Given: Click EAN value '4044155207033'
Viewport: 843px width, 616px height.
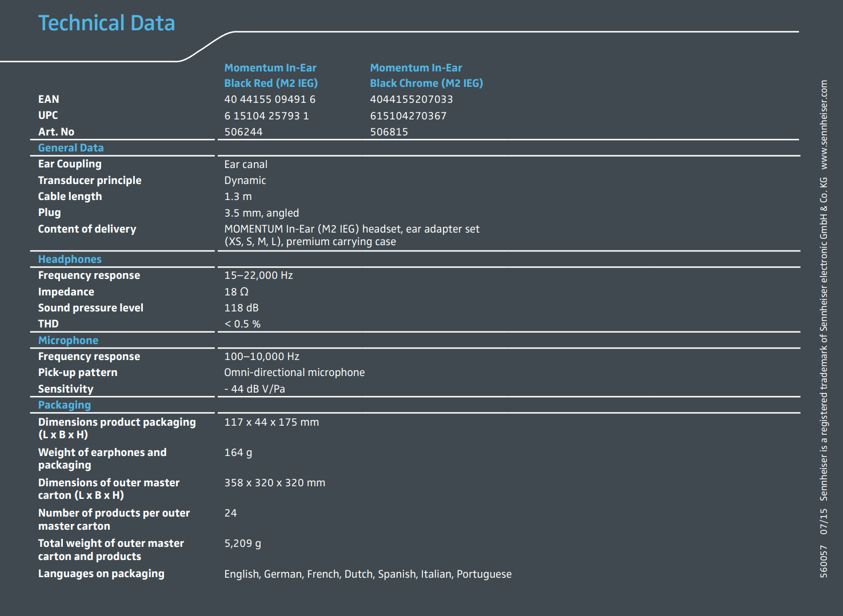Looking at the screenshot, I should point(411,99).
